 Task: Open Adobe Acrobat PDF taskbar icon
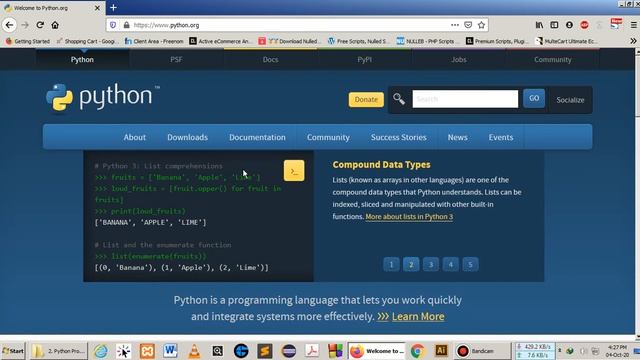tap(312, 351)
